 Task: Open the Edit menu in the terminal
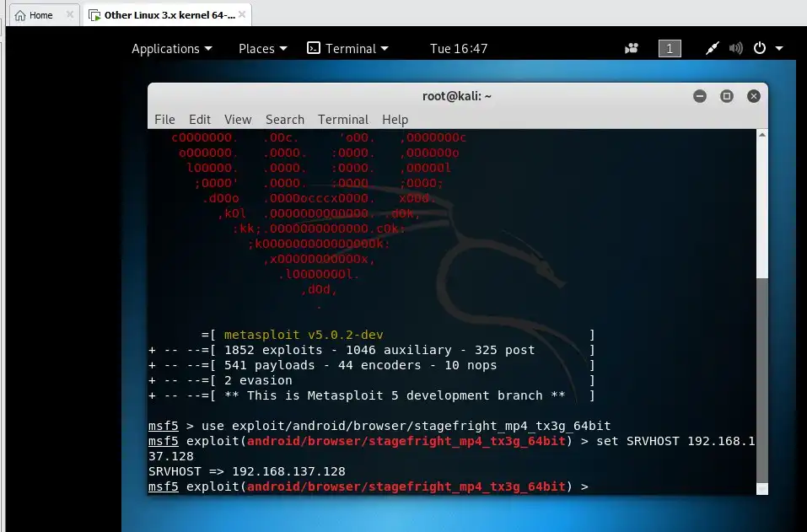[x=200, y=120]
